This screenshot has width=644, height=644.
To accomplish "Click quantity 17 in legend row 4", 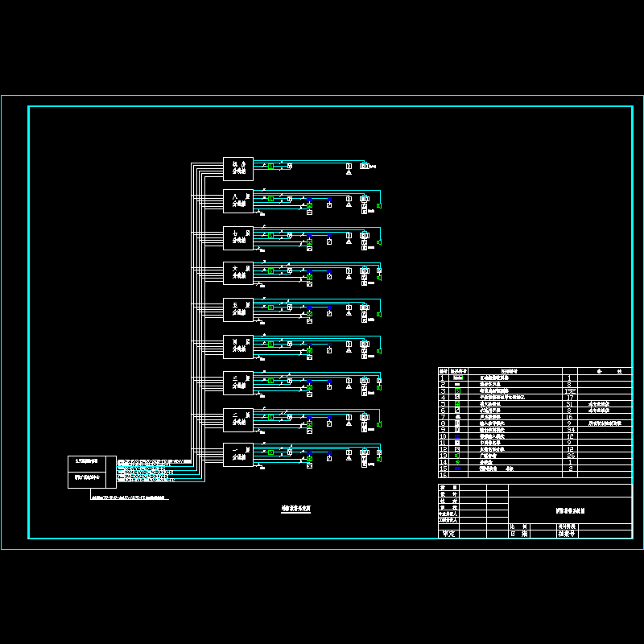I will coord(570,397).
